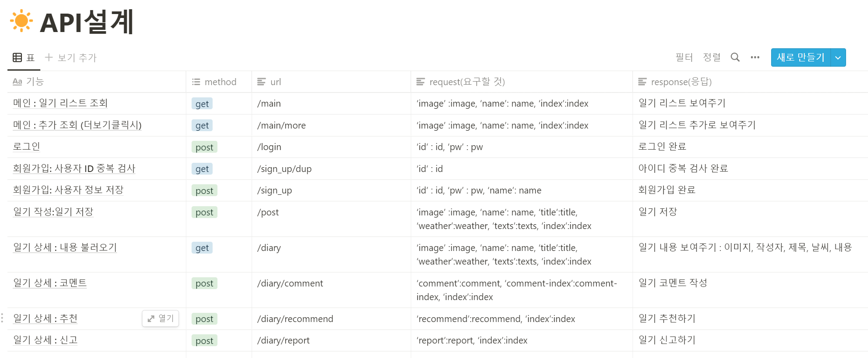Open the 정렬 sort menu

coord(711,57)
